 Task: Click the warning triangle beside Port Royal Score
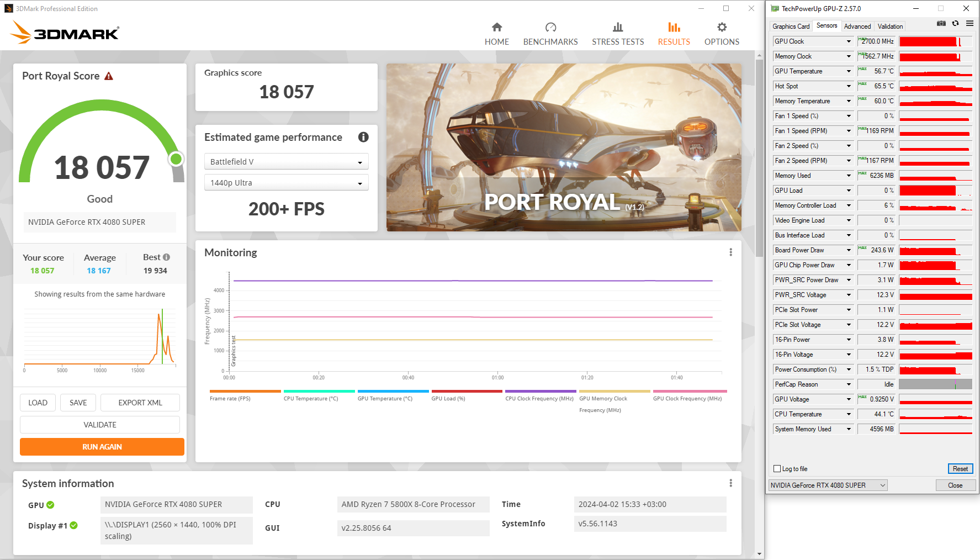click(109, 76)
